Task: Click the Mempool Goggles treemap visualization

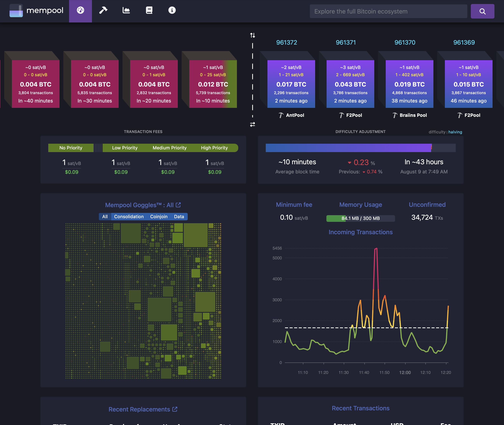Action: (143, 301)
